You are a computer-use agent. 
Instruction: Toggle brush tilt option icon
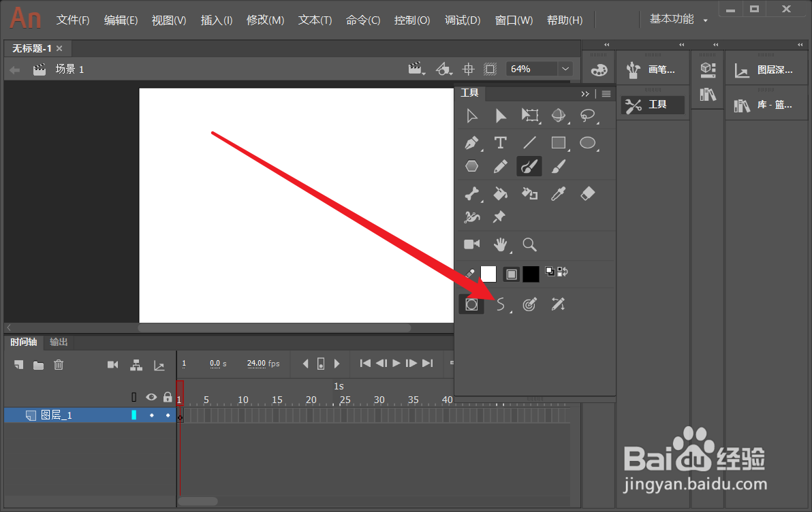[558, 304]
